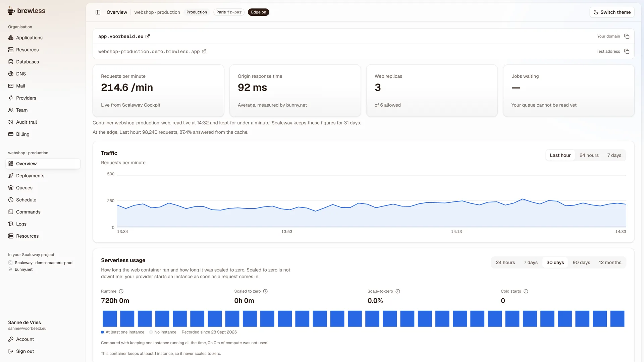
Task: Open Billing in the sidebar
Action: click(x=43, y=134)
